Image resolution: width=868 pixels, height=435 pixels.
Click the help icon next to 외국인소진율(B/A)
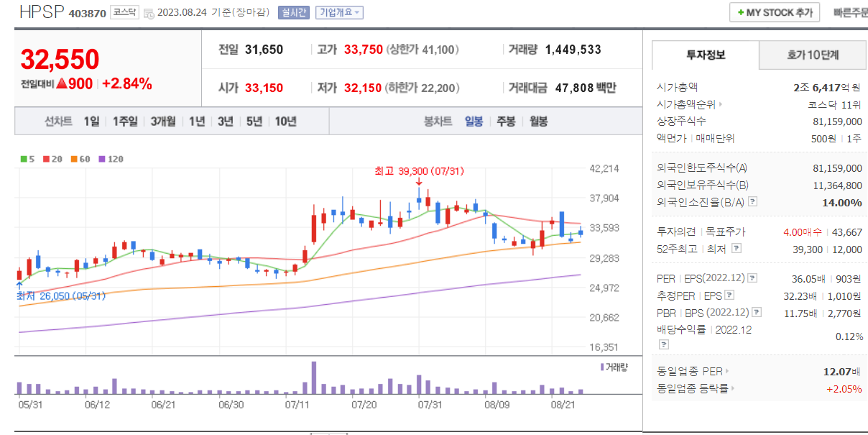[x=752, y=203]
